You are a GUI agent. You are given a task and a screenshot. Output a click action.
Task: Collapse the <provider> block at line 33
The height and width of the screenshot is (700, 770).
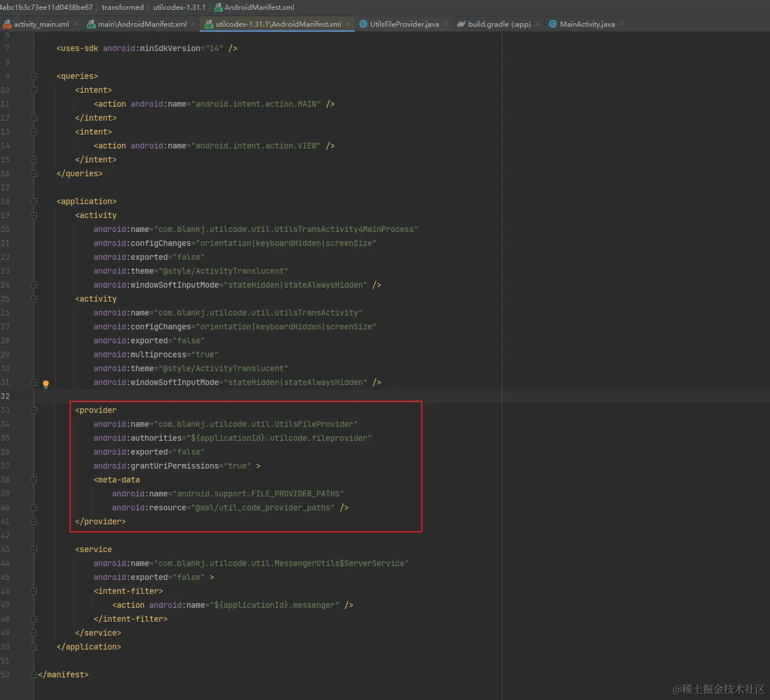[x=34, y=410]
